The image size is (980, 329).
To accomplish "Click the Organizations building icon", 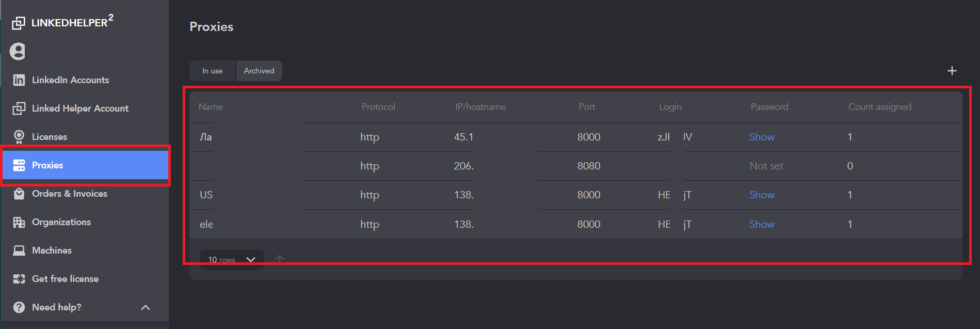I will pos(19,222).
